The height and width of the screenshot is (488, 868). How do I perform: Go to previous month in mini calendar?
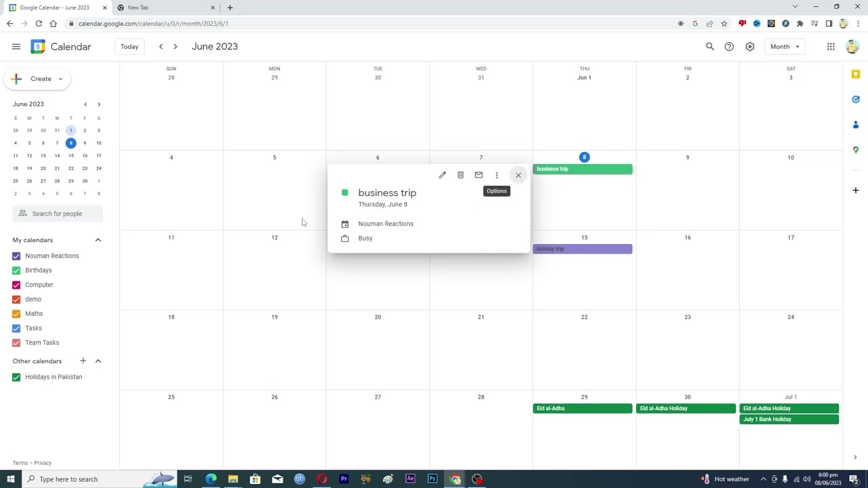85,104
